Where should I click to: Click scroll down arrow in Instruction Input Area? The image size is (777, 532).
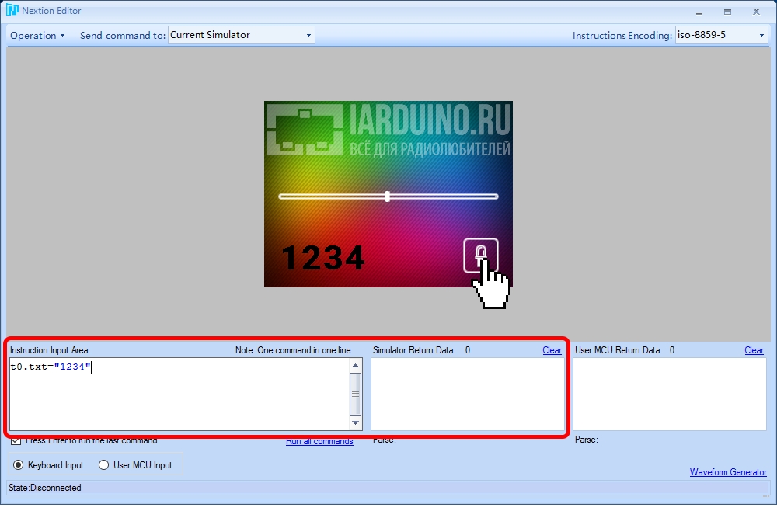[x=355, y=422]
